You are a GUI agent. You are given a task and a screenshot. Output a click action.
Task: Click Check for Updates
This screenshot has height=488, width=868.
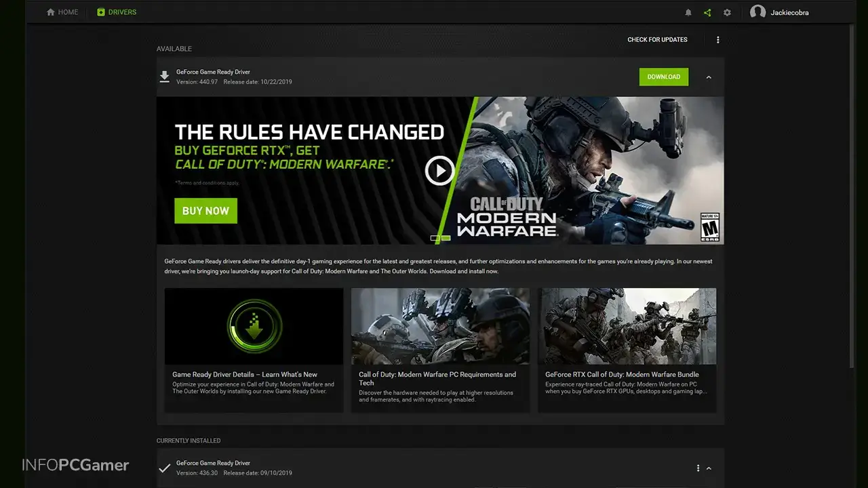coord(657,40)
